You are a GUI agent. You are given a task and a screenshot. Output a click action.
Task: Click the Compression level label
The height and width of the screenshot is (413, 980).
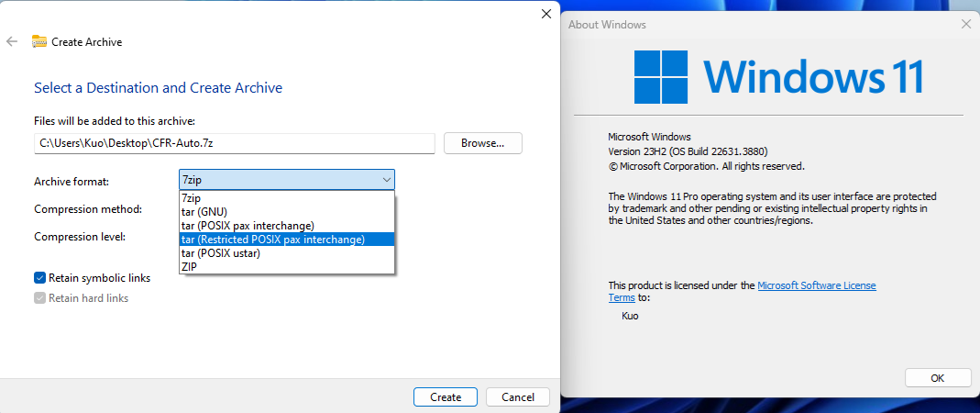tap(80, 237)
